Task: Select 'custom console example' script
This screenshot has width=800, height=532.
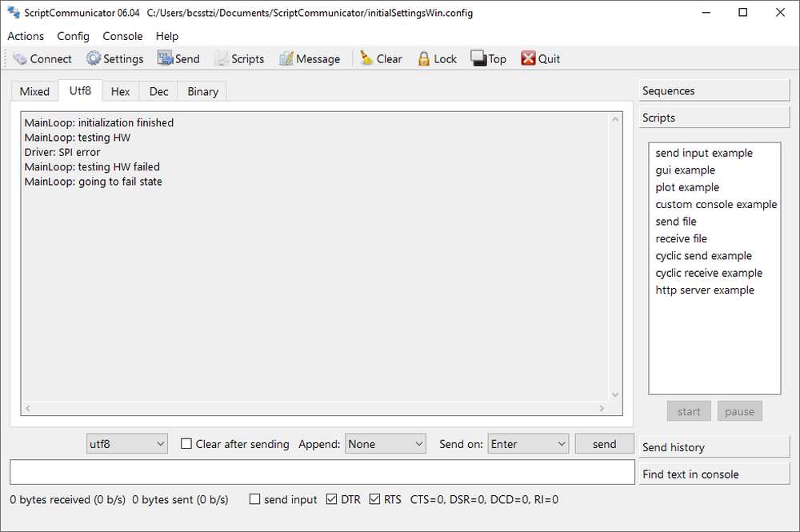Action: click(716, 205)
